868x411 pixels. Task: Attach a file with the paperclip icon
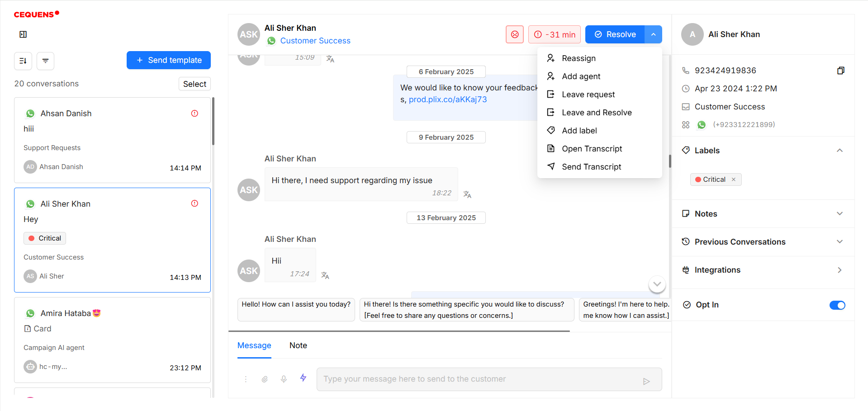[265, 379]
